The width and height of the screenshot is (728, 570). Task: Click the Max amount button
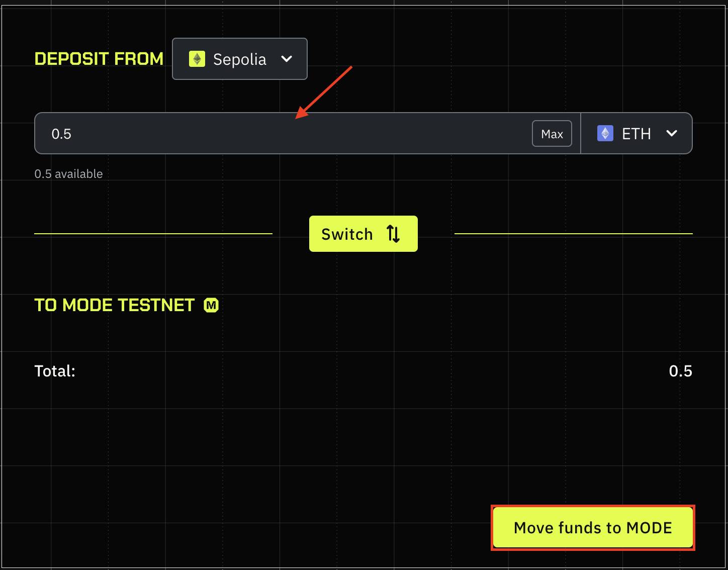coord(552,134)
